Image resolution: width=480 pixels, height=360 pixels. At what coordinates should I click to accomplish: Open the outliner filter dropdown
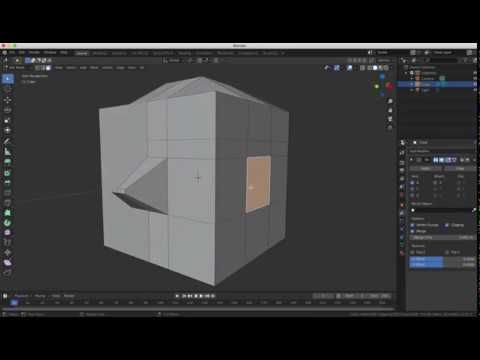tap(467, 60)
